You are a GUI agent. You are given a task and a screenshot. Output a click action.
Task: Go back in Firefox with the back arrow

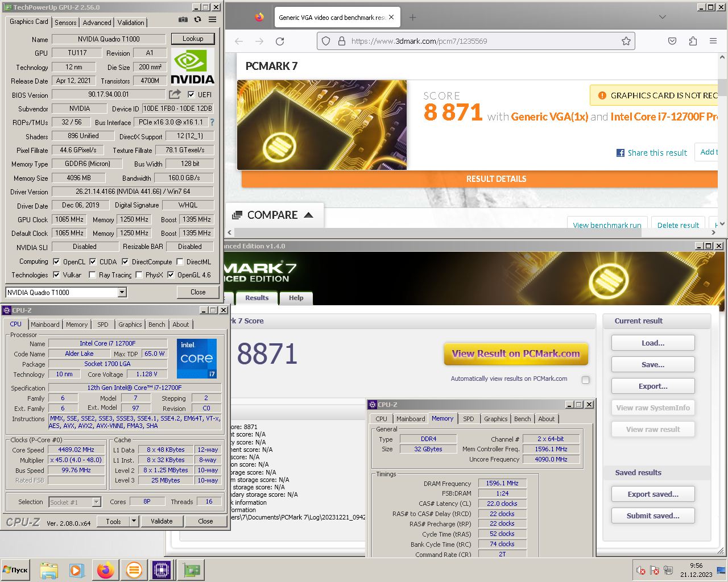[239, 41]
